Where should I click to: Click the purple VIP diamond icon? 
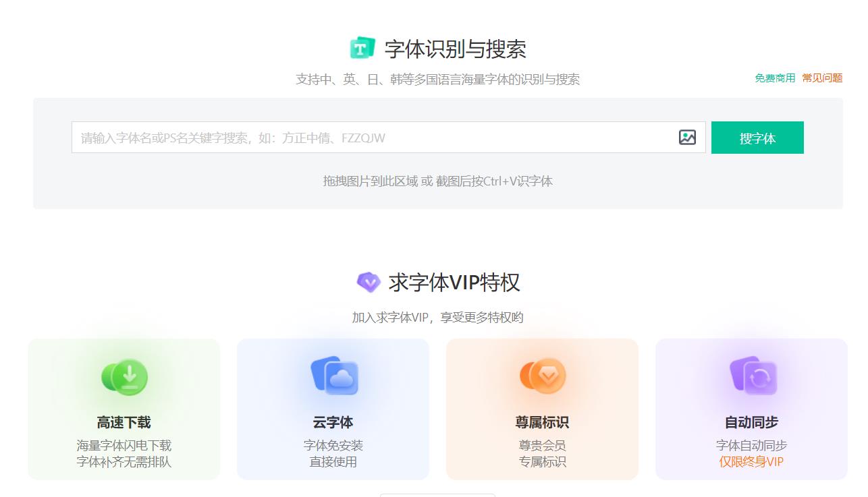click(368, 282)
